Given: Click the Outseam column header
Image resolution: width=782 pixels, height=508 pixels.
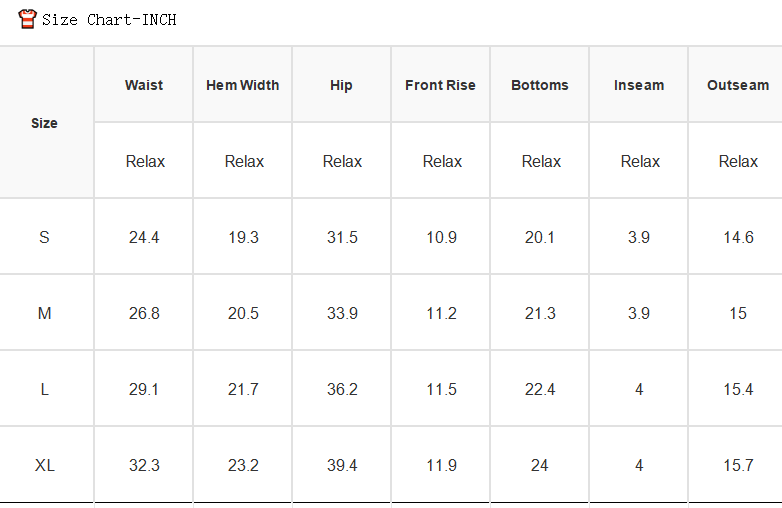Looking at the screenshot, I should click(x=738, y=85).
